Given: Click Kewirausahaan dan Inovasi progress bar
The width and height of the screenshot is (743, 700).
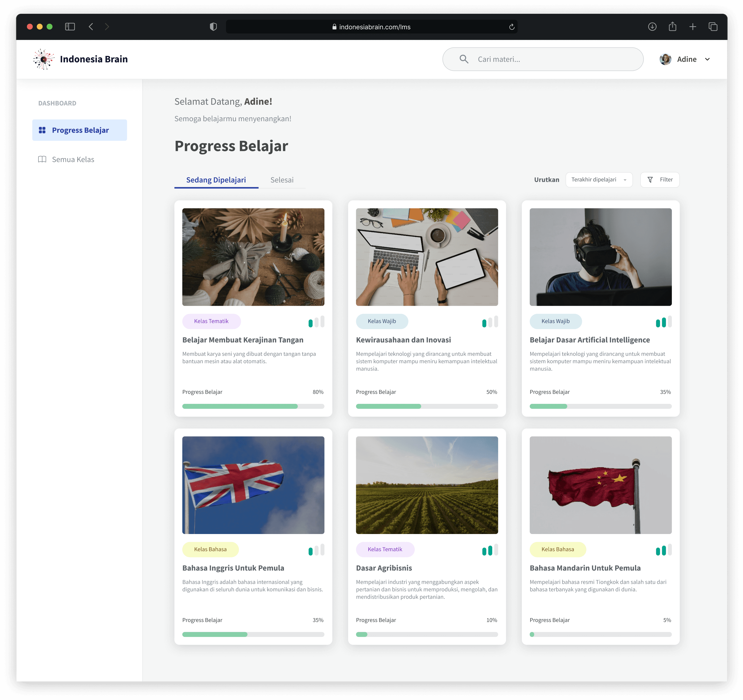Looking at the screenshot, I should click(426, 406).
